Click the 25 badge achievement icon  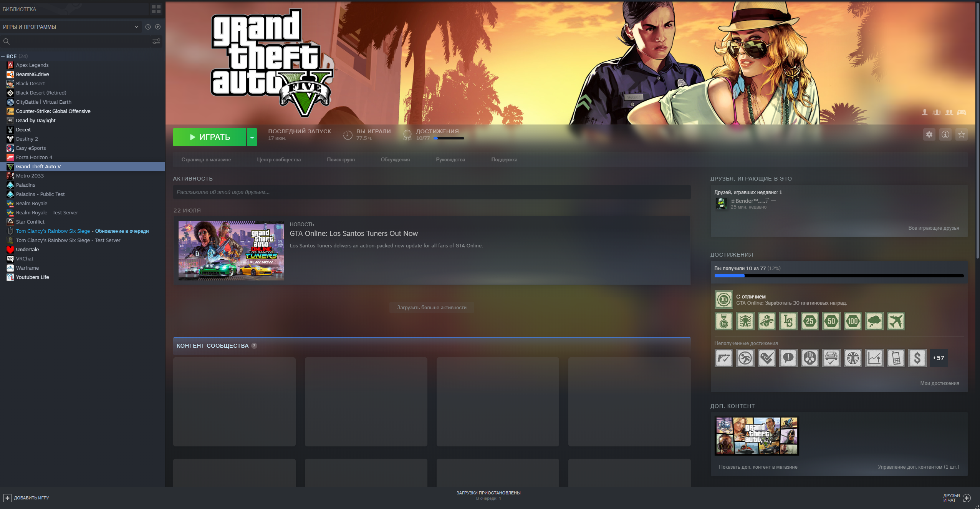(x=810, y=321)
